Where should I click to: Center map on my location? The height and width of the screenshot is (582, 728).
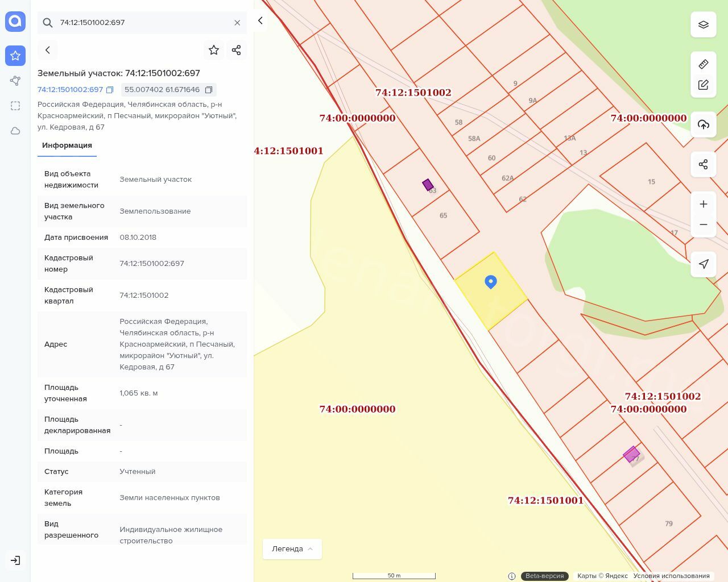click(x=704, y=264)
